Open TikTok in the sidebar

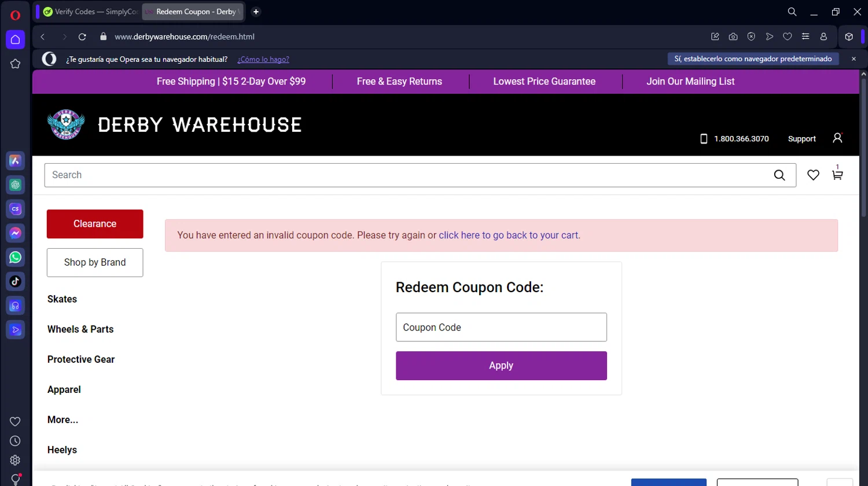[16, 281]
